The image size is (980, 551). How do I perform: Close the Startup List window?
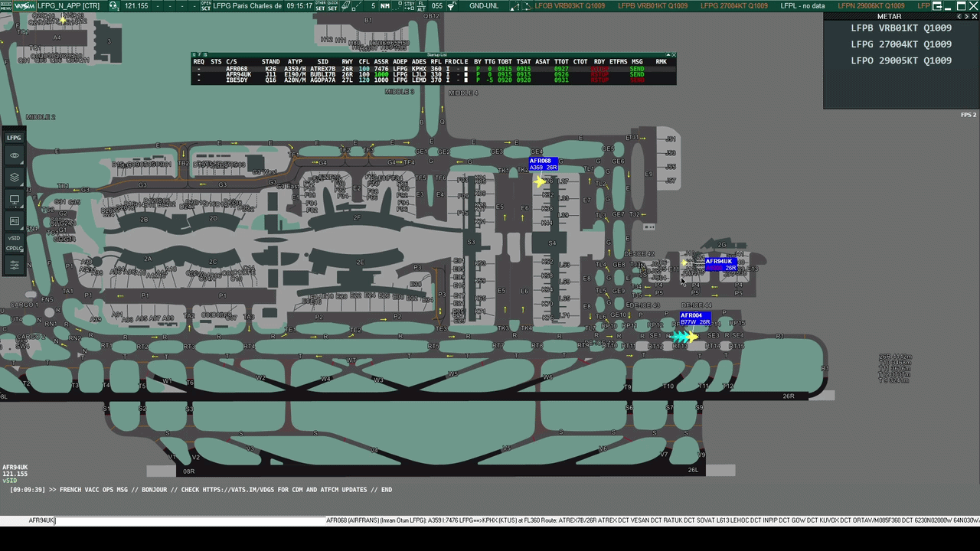[x=672, y=55]
